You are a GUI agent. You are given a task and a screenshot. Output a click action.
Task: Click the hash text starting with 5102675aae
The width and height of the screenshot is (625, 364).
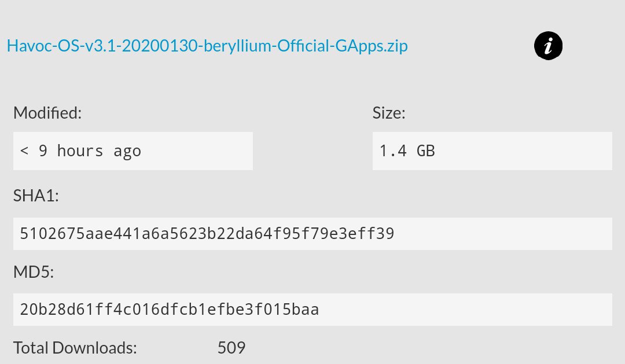207,234
